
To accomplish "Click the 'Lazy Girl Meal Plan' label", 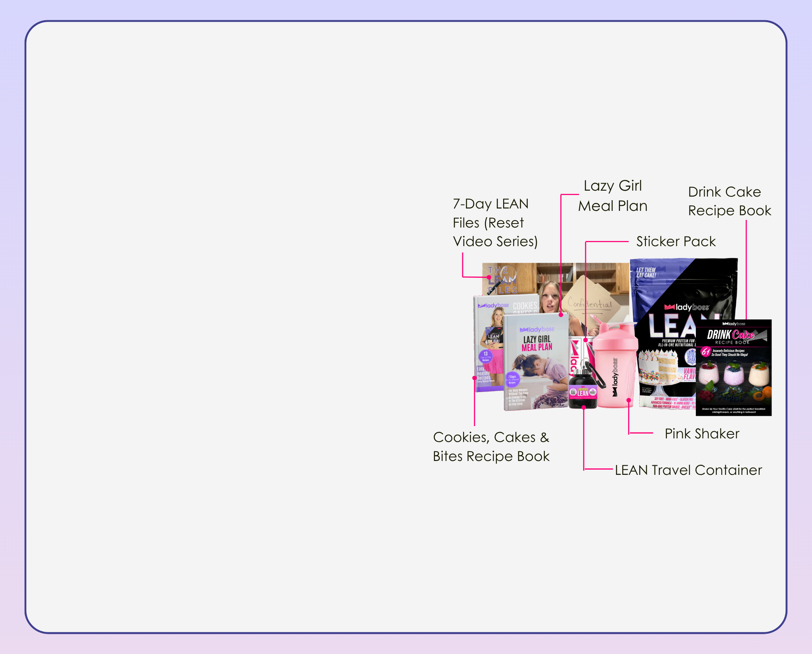I will 613,196.
